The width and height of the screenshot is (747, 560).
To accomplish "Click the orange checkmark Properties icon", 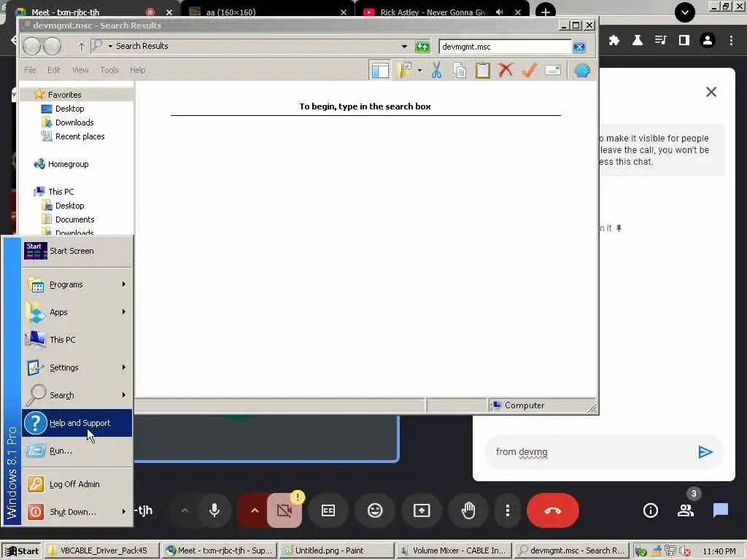I will 529,71.
